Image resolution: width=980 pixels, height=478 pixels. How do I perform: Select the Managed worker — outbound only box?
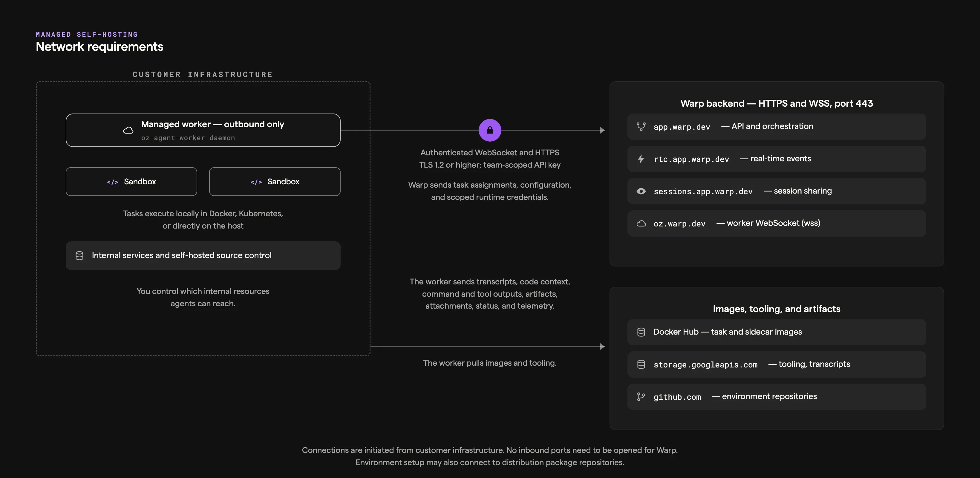coord(203,130)
